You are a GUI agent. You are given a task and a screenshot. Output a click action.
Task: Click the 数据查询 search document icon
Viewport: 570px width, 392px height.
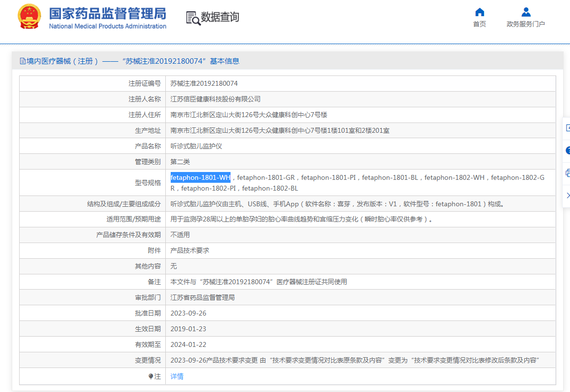[193, 18]
